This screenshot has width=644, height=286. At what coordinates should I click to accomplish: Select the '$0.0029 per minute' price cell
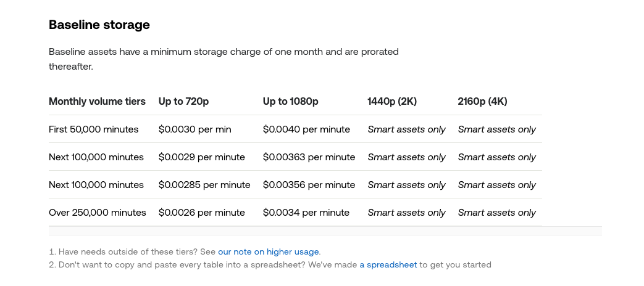click(x=202, y=157)
